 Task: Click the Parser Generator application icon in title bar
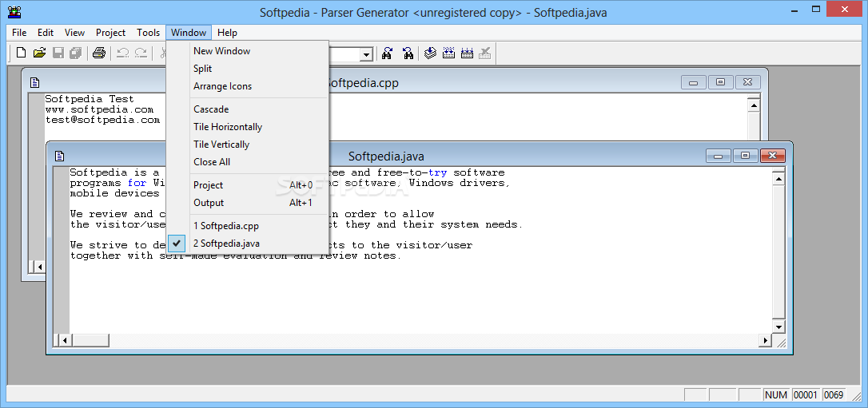click(15, 12)
